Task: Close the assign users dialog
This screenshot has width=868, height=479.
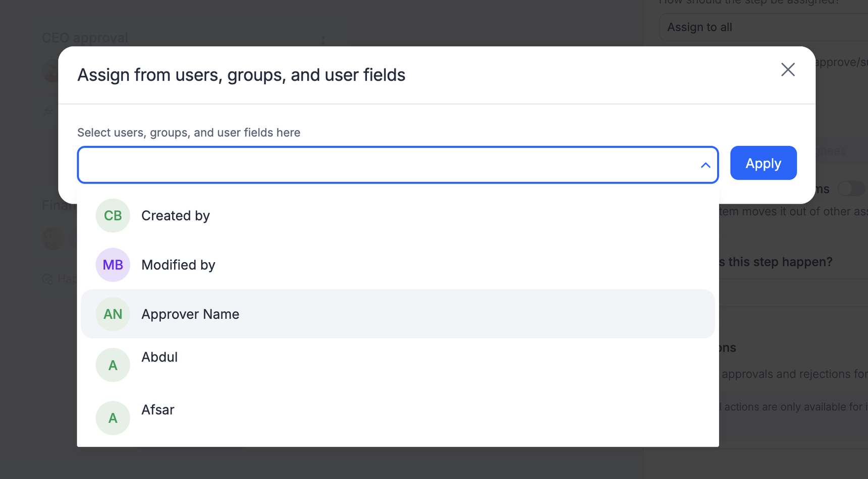Action: pos(788,70)
